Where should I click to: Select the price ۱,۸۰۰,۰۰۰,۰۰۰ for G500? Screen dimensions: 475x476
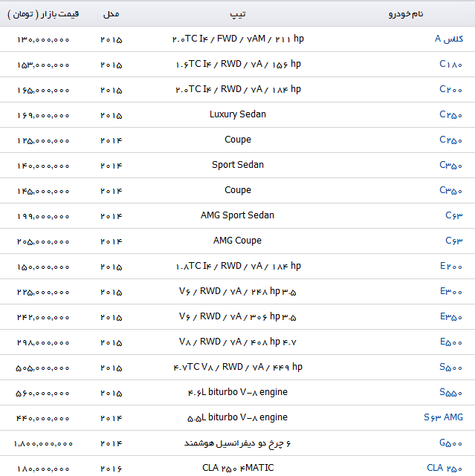[43, 443]
